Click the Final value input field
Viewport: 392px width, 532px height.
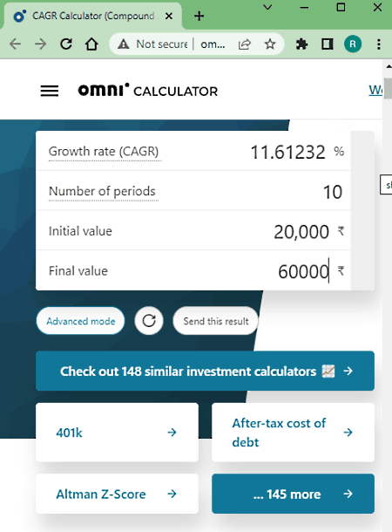[x=193, y=270]
